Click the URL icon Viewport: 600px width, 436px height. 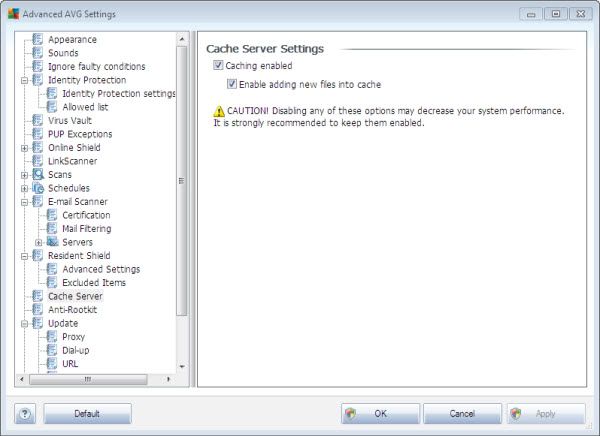[52, 363]
